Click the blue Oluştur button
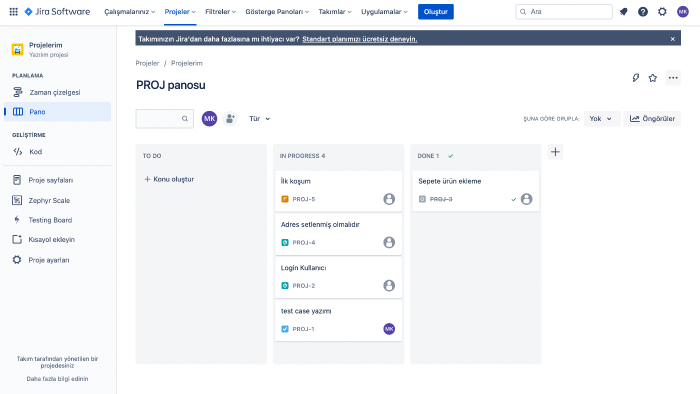The height and width of the screenshot is (394, 700). [436, 12]
